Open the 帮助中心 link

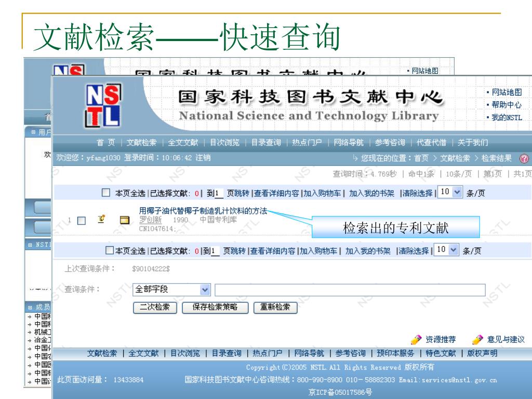(507, 105)
